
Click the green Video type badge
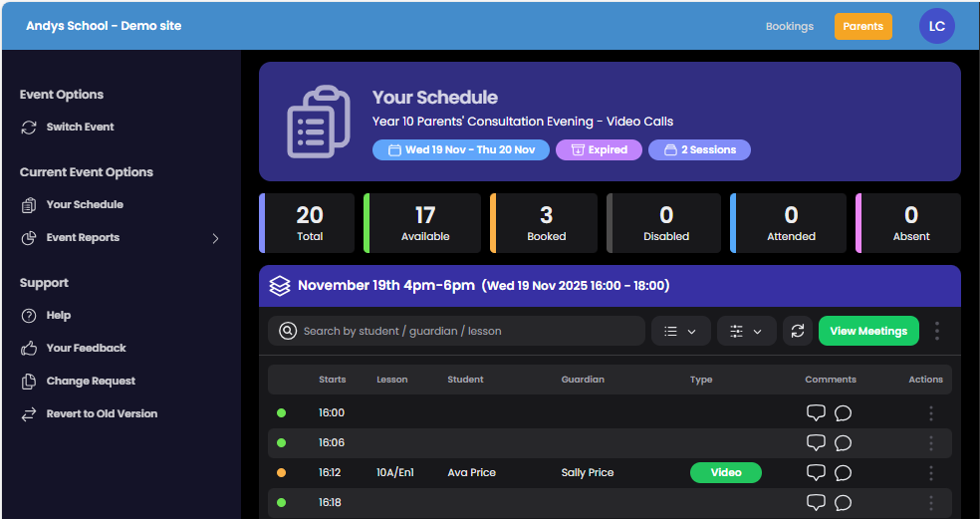pos(726,473)
